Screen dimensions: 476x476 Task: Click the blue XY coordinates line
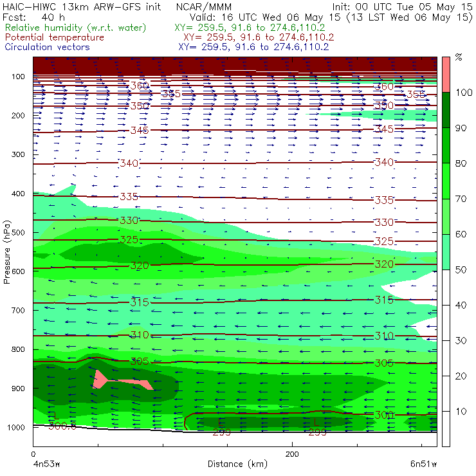(x=253, y=47)
